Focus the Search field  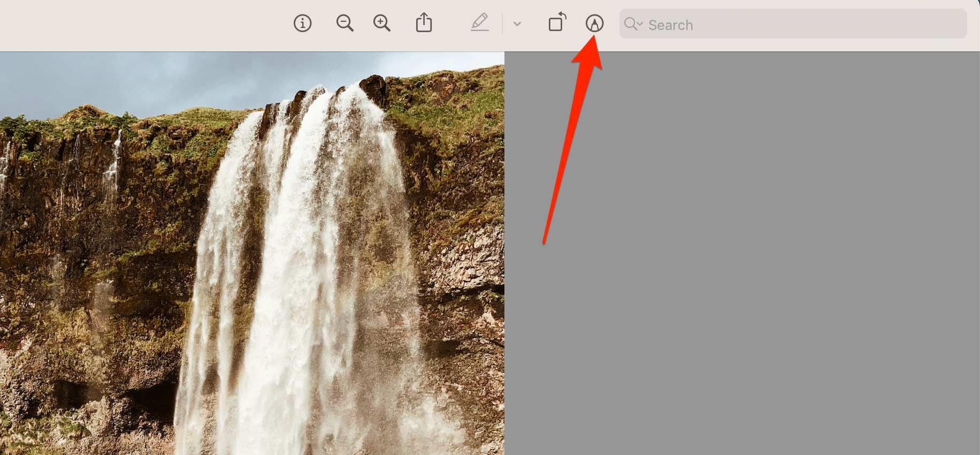pos(793,24)
